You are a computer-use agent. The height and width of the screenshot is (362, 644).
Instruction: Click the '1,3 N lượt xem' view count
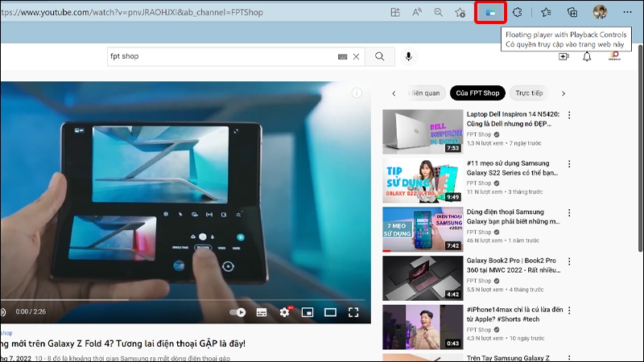click(485, 143)
